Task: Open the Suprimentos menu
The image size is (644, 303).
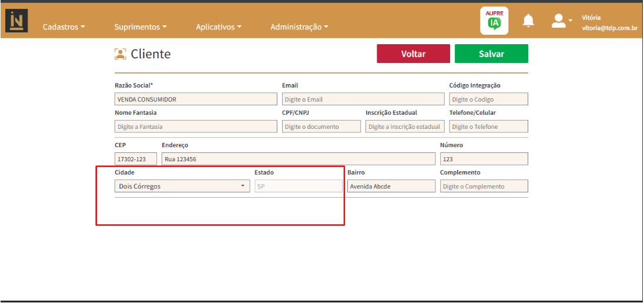Action: tap(140, 27)
